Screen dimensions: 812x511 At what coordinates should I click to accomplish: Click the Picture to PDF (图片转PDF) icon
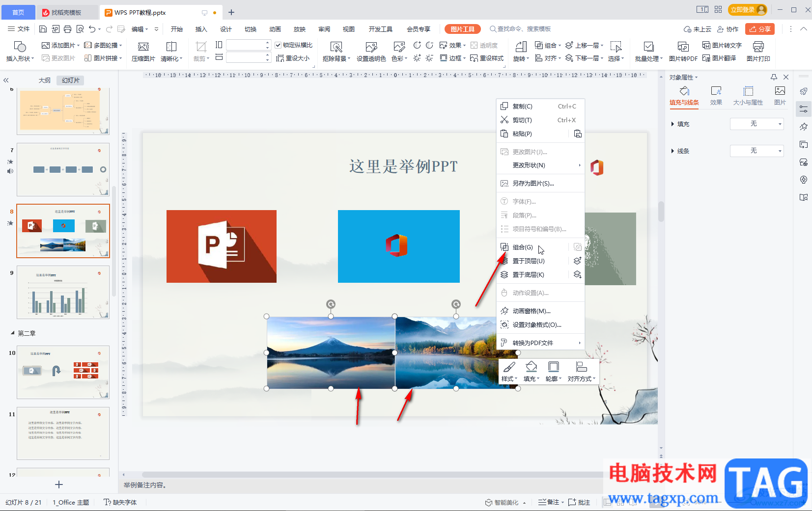click(x=683, y=47)
